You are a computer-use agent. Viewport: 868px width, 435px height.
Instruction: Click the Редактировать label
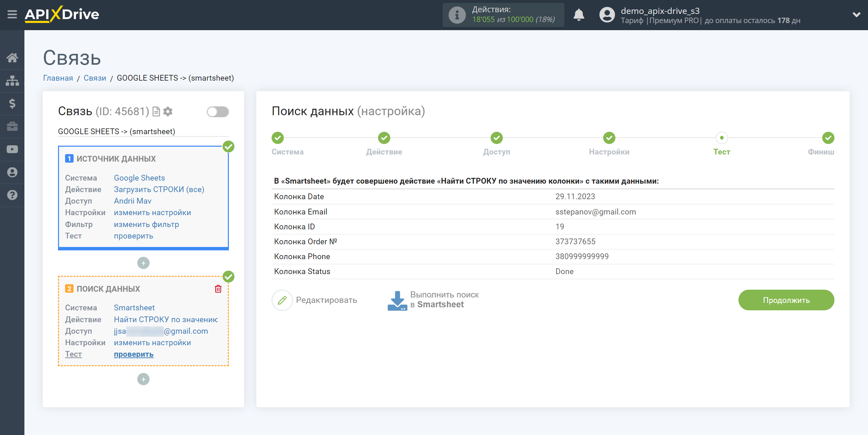(x=326, y=300)
